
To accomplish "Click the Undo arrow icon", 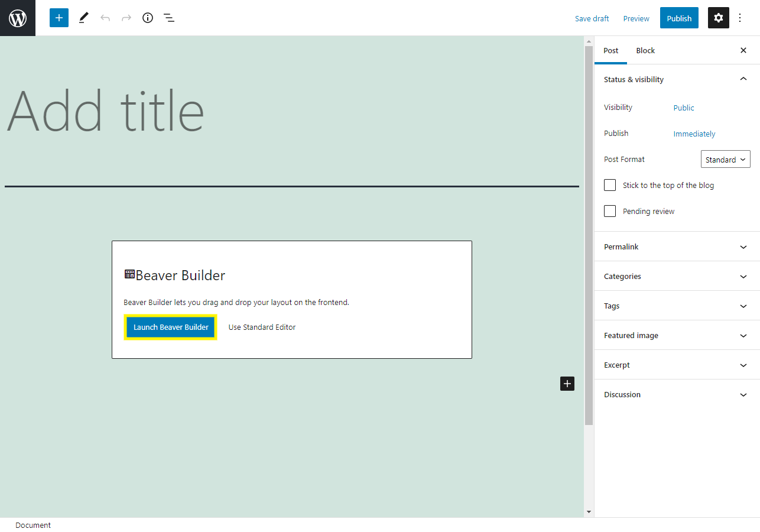I will point(105,18).
